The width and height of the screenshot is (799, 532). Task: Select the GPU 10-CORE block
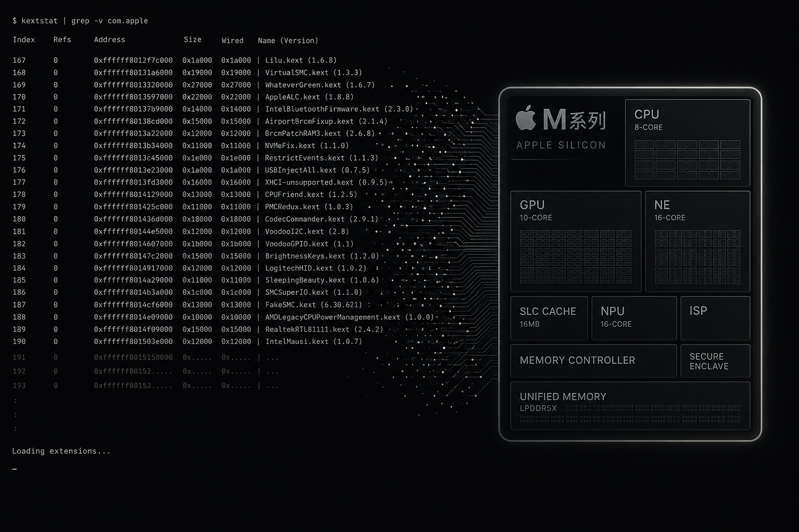(x=576, y=241)
